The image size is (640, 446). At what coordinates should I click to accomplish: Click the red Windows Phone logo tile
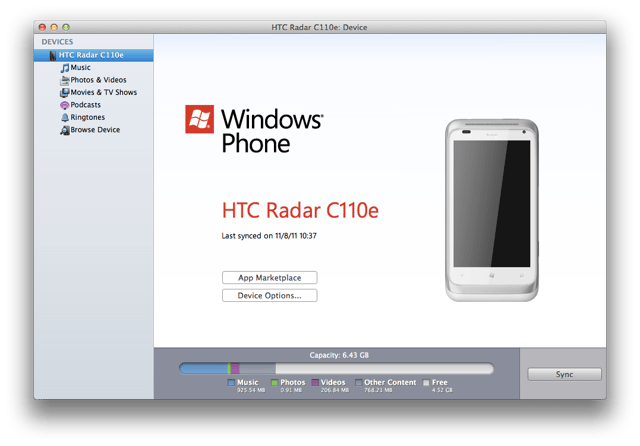click(200, 119)
